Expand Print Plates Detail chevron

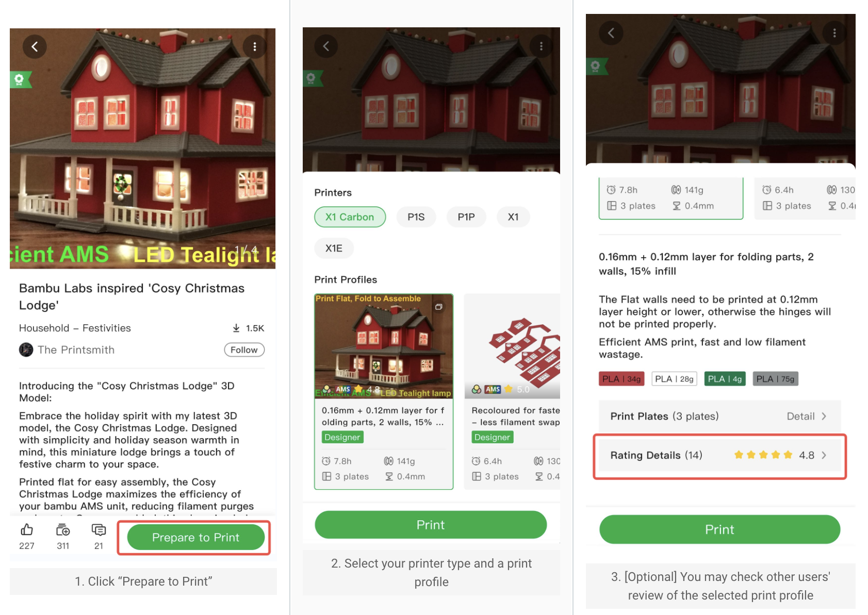coord(824,417)
